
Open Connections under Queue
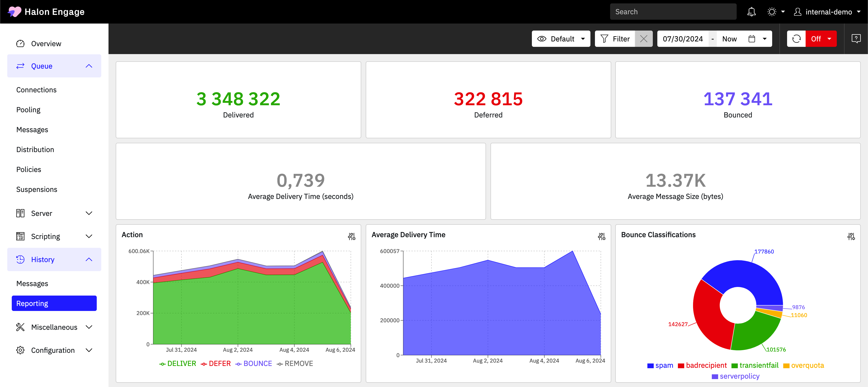pyautogui.click(x=36, y=90)
